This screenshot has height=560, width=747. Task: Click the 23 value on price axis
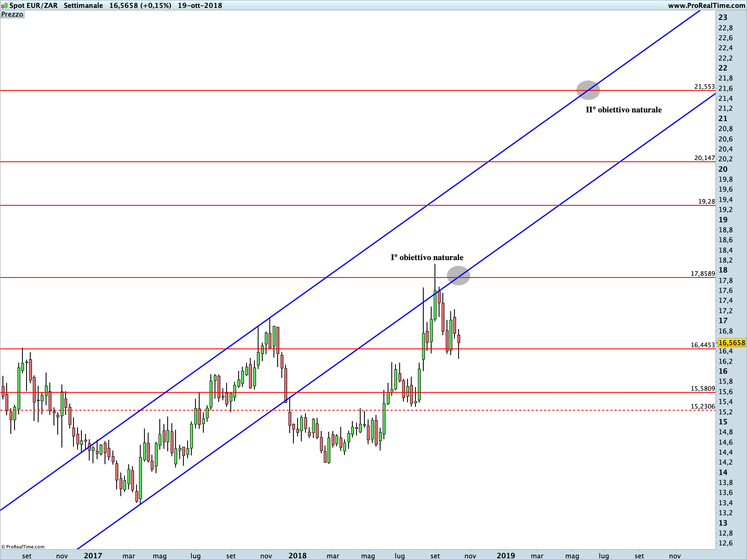[723, 17]
